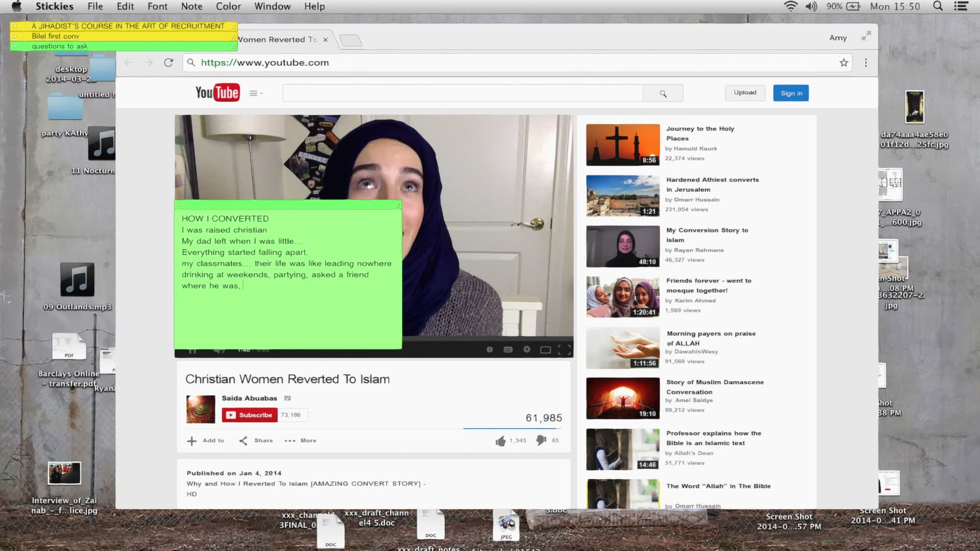
Task: Open the Apple menu
Action: [16, 6]
